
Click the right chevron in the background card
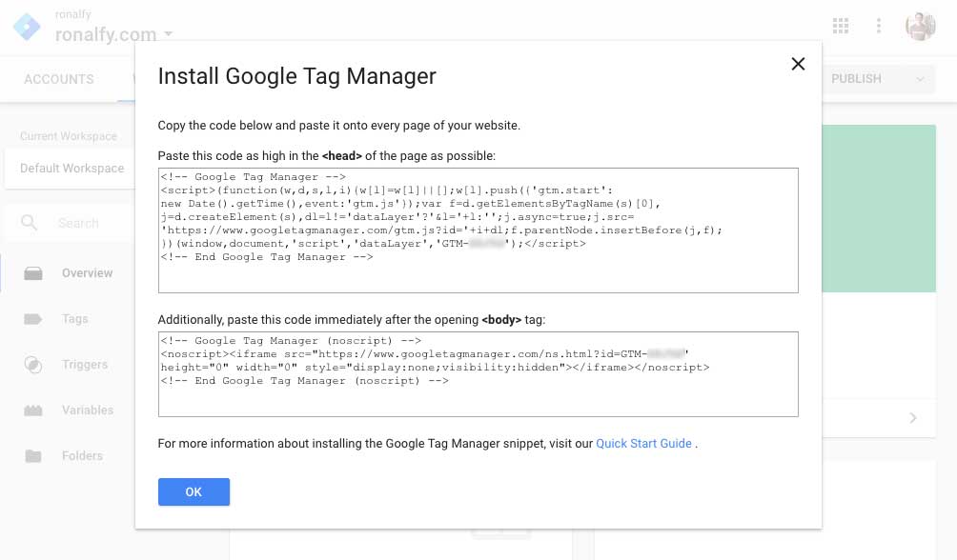click(913, 418)
